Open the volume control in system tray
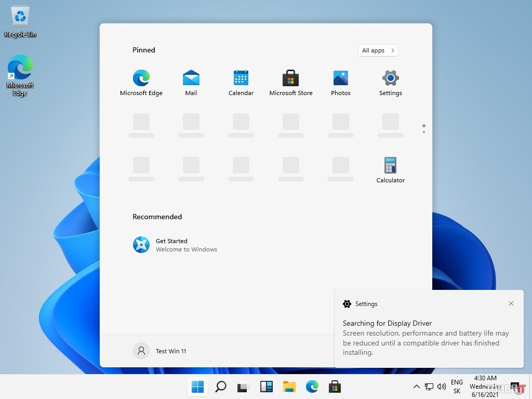The height and width of the screenshot is (399, 532). (x=442, y=387)
